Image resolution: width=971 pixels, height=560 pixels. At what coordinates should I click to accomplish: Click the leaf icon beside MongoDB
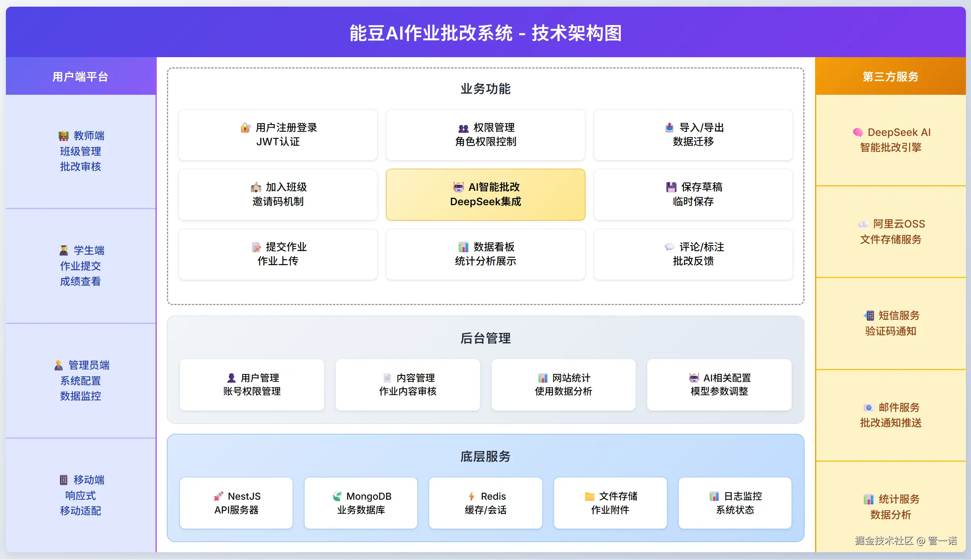337,497
